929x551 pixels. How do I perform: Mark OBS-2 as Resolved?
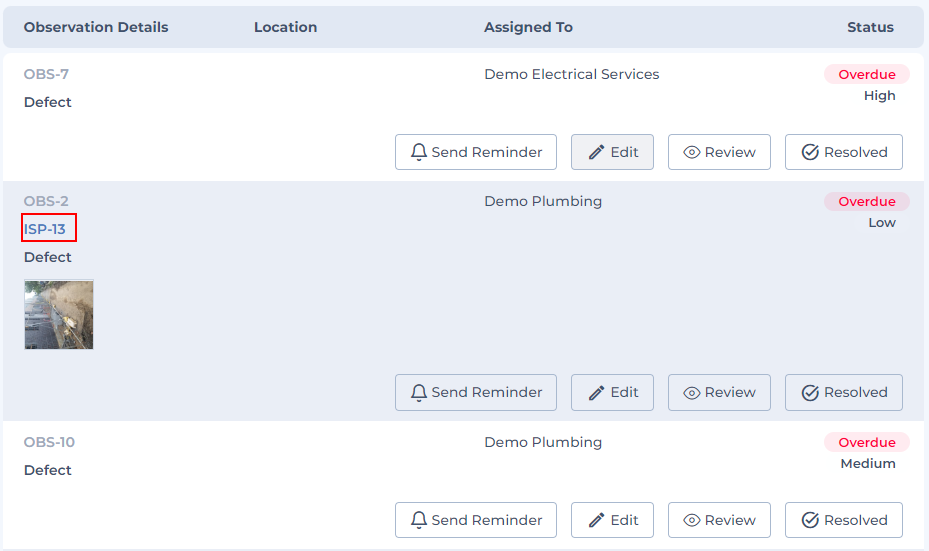click(843, 392)
